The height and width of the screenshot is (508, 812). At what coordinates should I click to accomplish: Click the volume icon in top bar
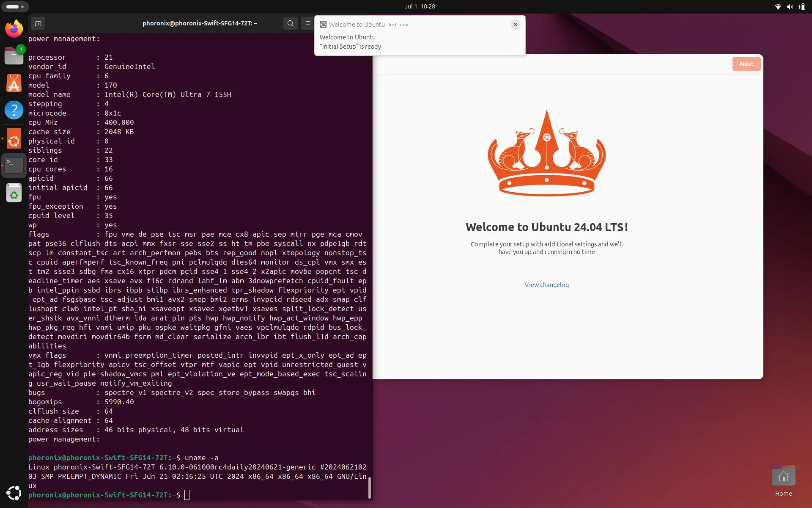[x=790, y=6]
